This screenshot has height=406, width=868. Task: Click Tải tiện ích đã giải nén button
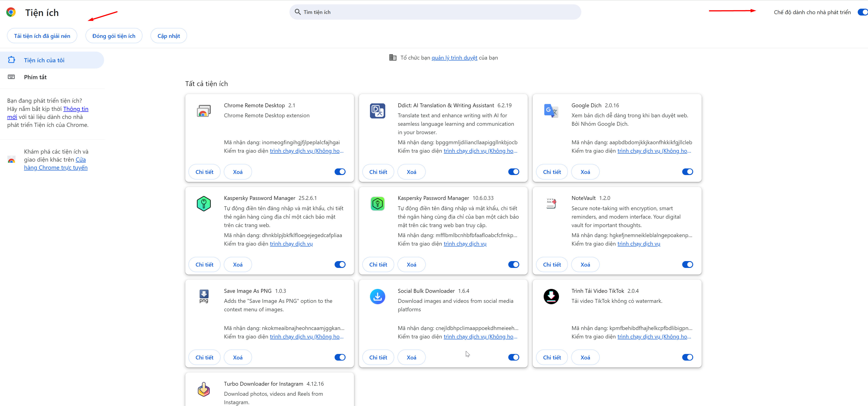tap(42, 36)
